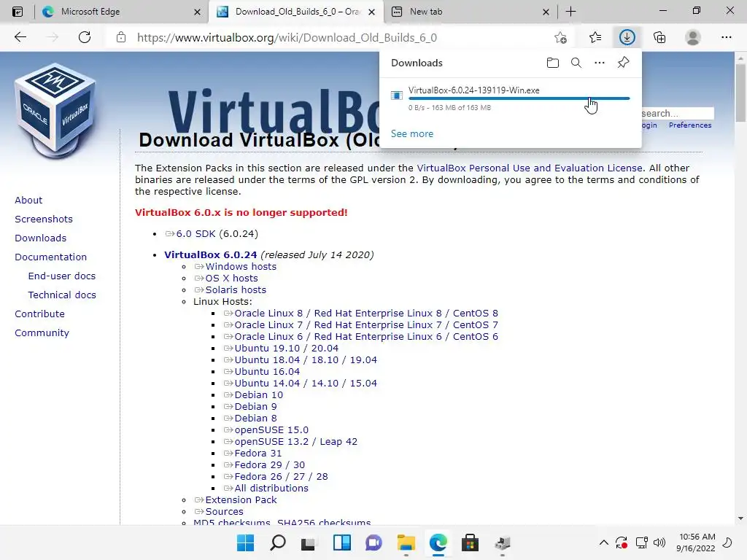
Task: Open Technical docs link
Action: 62,295
